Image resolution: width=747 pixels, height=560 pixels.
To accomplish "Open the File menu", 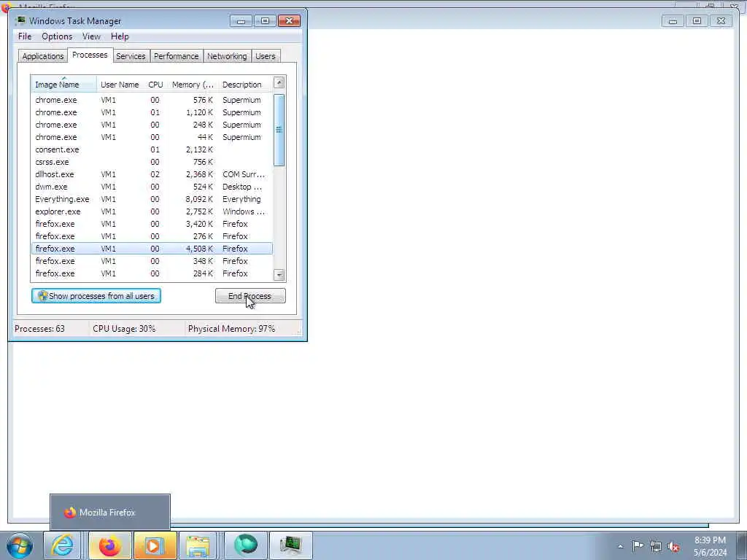I will [25, 36].
